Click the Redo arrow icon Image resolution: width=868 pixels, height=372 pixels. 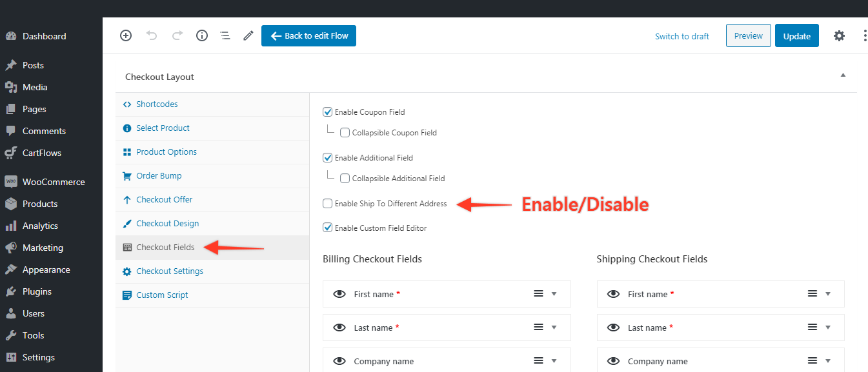click(x=177, y=35)
